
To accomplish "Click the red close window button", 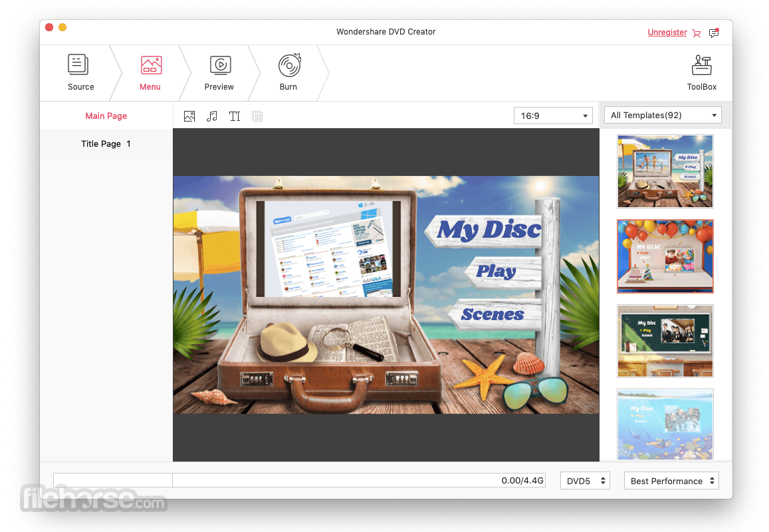I will 49,27.
